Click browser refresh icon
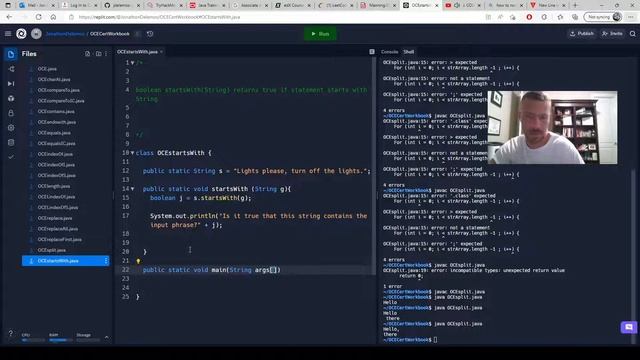 click(x=38, y=17)
